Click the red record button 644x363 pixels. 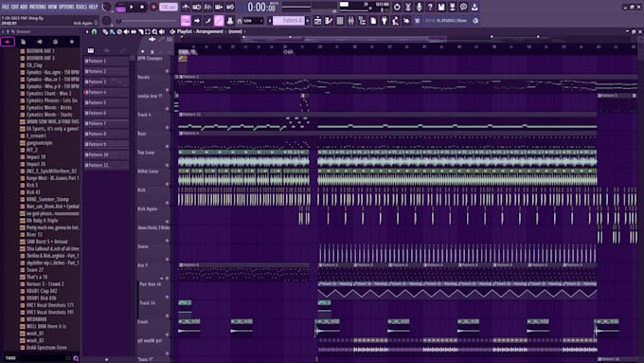[x=153, y=7]
